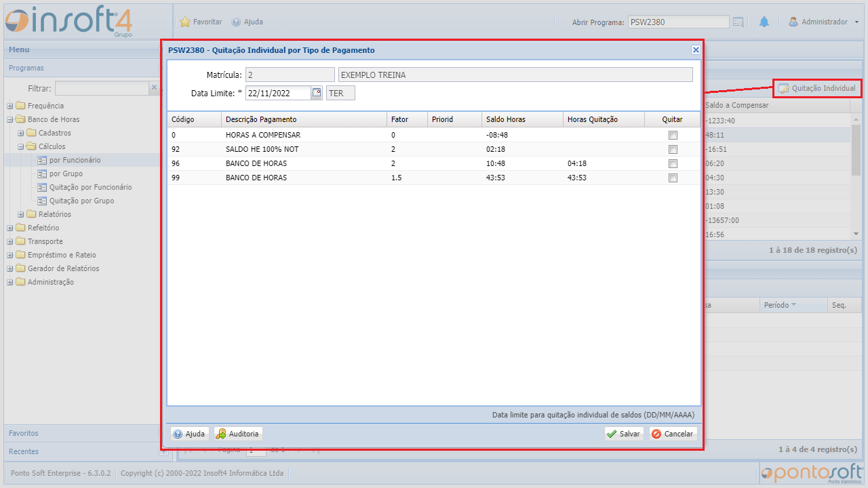Click the vertical scrollbar down arrow in the grid

856,233
